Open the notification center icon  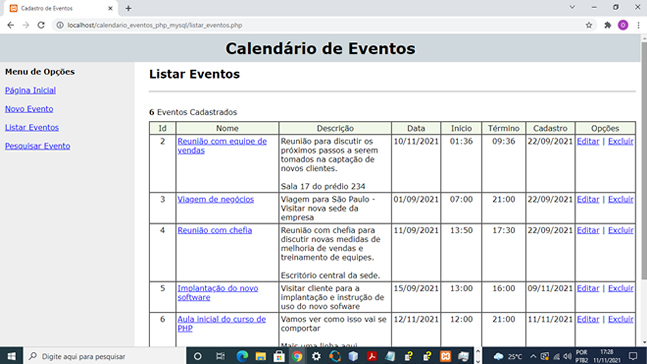(633, 356)
